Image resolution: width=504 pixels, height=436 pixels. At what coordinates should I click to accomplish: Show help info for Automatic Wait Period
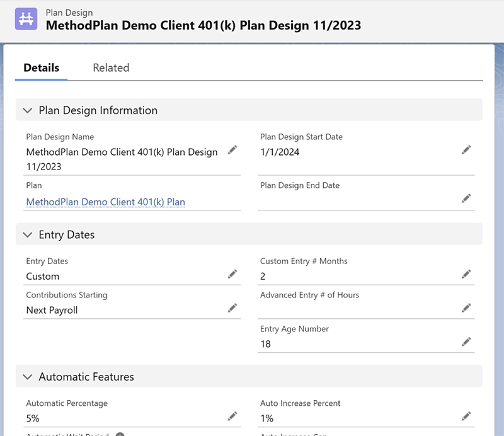[x=120, y=434]
